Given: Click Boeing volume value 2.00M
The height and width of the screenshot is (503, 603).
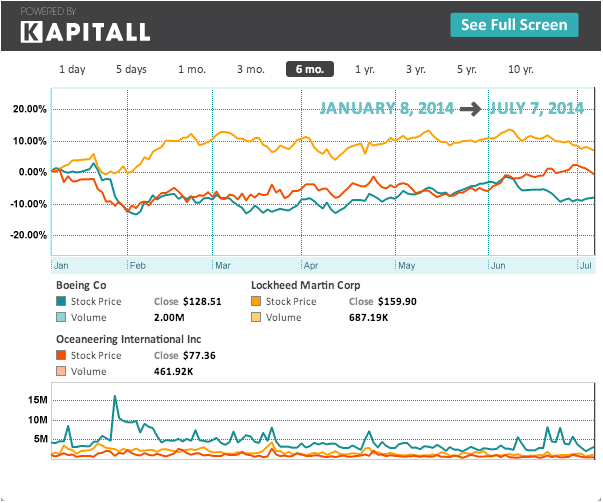Looking at the screenshot, I should [169, 318].
